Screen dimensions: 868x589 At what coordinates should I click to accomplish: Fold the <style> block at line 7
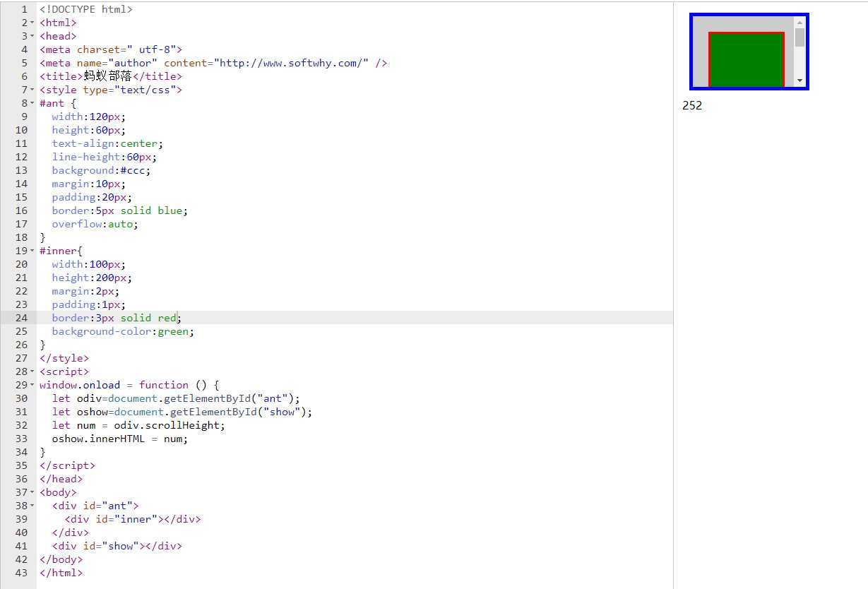click(x=32, y=90)
